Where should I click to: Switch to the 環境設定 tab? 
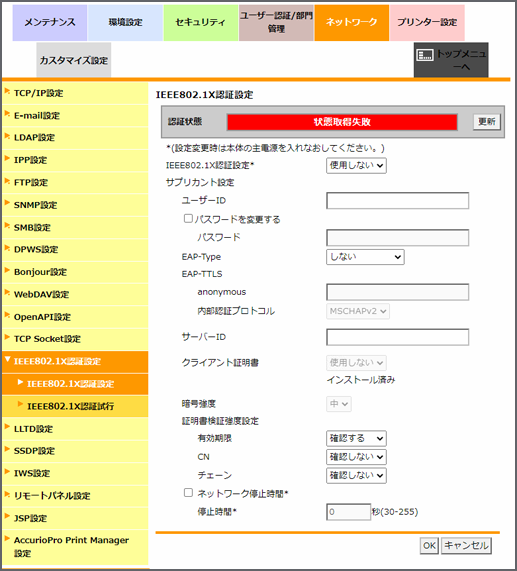[x=125, y=23]
